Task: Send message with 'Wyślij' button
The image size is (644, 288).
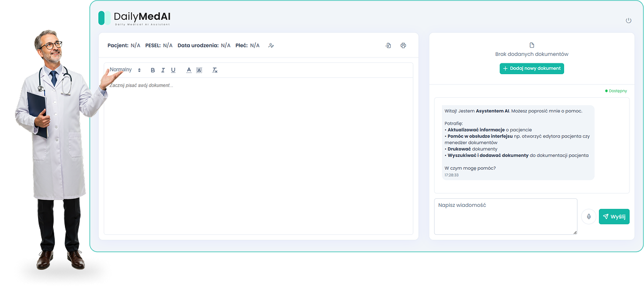Action: (614, 217)
